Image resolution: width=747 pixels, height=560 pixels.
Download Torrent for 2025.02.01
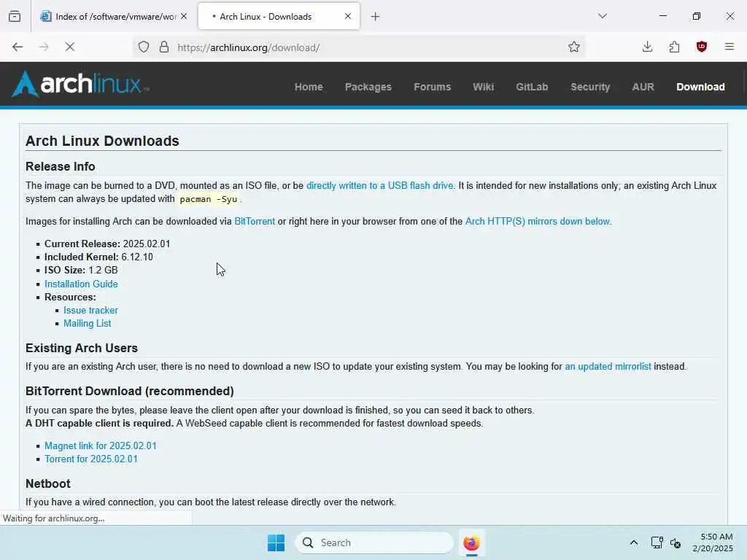point(91,459)
